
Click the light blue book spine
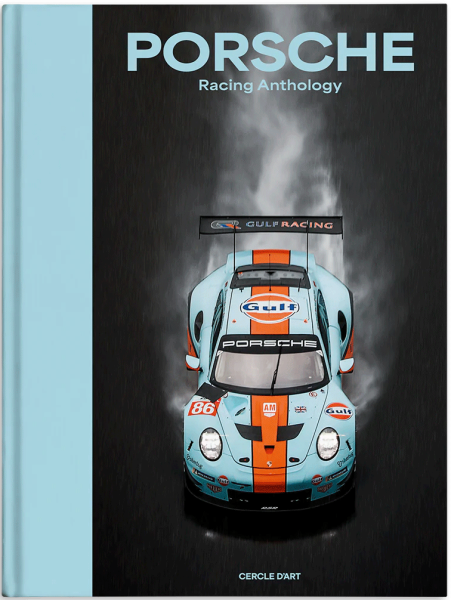(47, 300)
